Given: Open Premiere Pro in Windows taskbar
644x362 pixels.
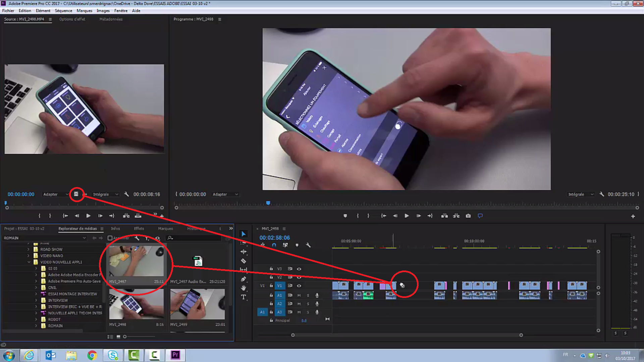Looking at the screenshot, I should [x=175, y=355].
